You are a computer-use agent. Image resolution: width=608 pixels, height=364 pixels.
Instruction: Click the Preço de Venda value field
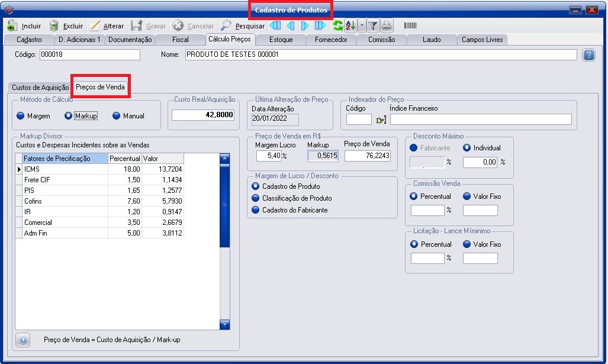coord(367,156)
